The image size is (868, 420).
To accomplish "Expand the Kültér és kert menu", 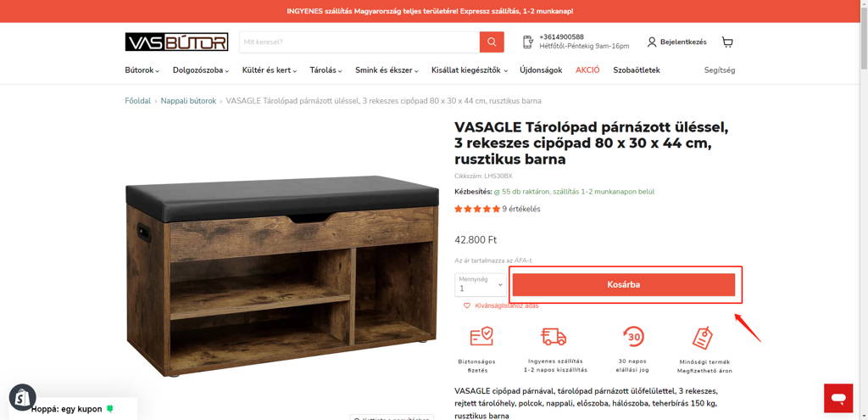I will click(x=270, y=70).
